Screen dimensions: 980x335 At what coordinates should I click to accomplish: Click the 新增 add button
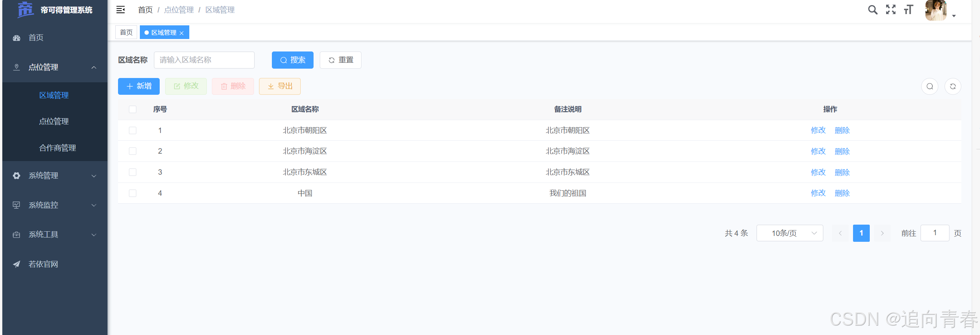tap(139, 86)
